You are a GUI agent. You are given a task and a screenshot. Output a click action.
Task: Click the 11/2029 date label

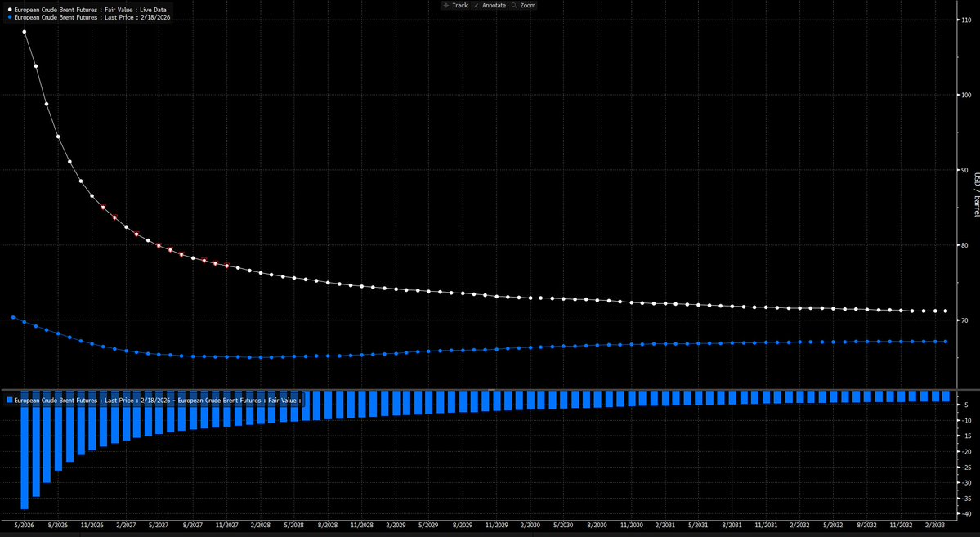click(x=496, y=526)
